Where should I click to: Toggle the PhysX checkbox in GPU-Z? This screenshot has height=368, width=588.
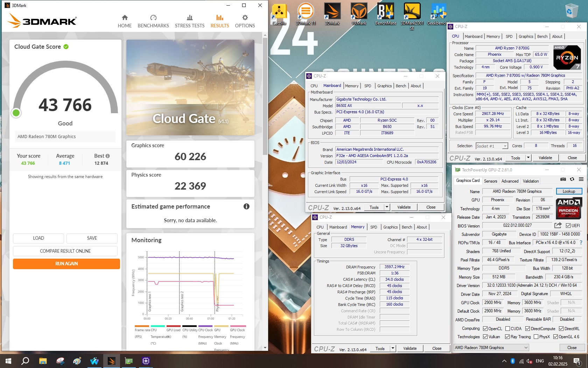coord(536,336)
